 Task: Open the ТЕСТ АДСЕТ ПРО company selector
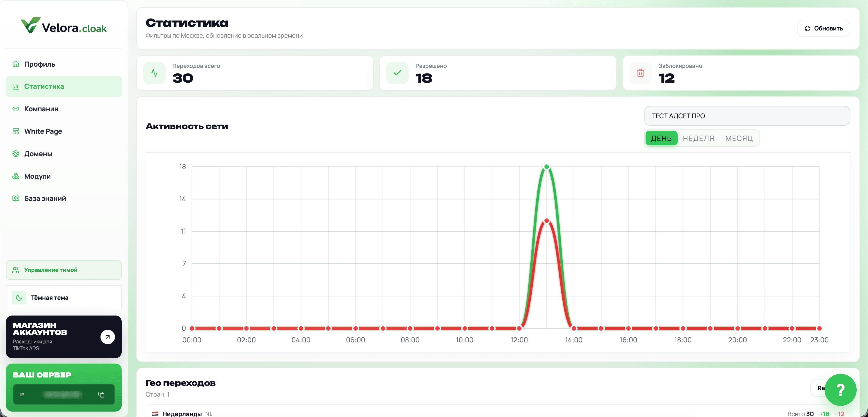coord(747,116)
